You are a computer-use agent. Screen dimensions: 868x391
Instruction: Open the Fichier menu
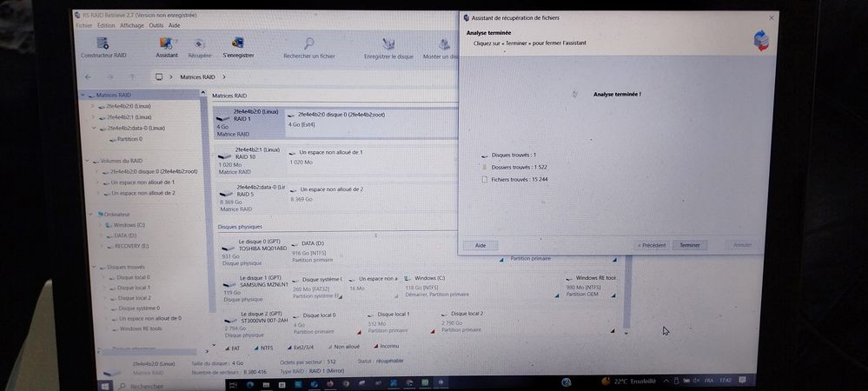pos(83,25)
